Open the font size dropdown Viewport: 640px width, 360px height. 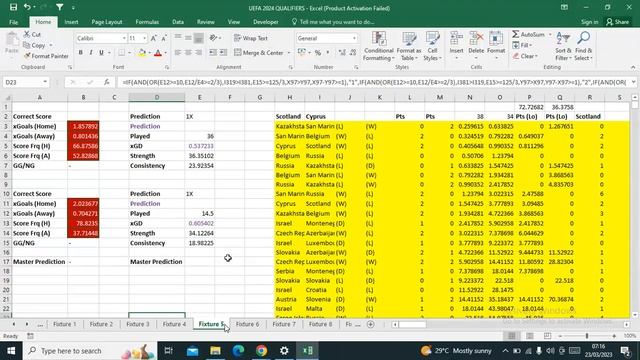(x=144, y=38)
